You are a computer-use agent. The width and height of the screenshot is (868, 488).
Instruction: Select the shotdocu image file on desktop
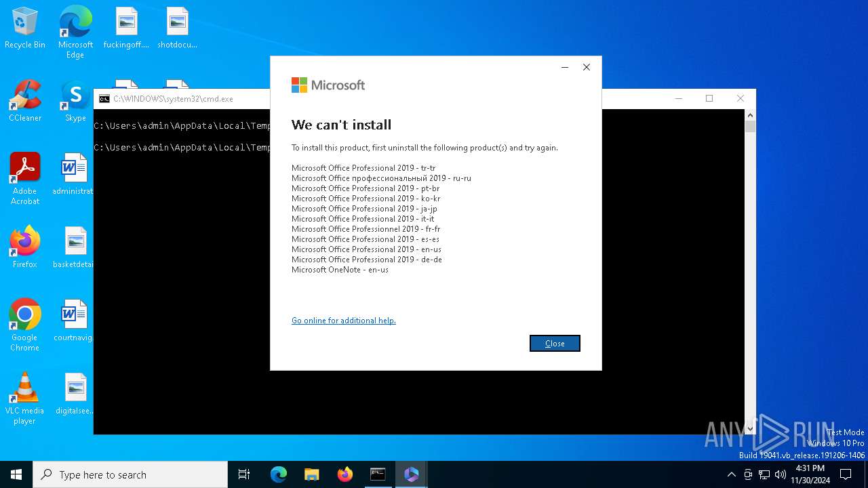(x=177, y=28)
